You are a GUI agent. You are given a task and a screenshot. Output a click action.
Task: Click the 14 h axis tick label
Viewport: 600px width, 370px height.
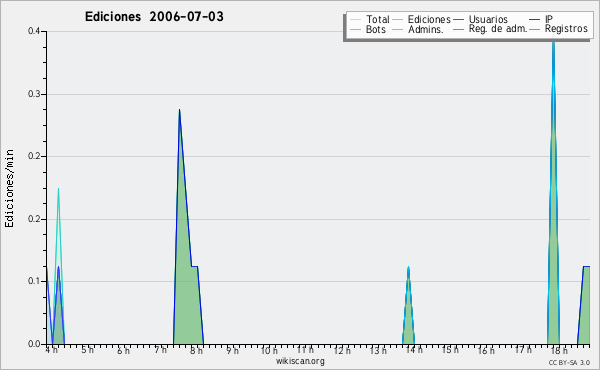point(414,350)
